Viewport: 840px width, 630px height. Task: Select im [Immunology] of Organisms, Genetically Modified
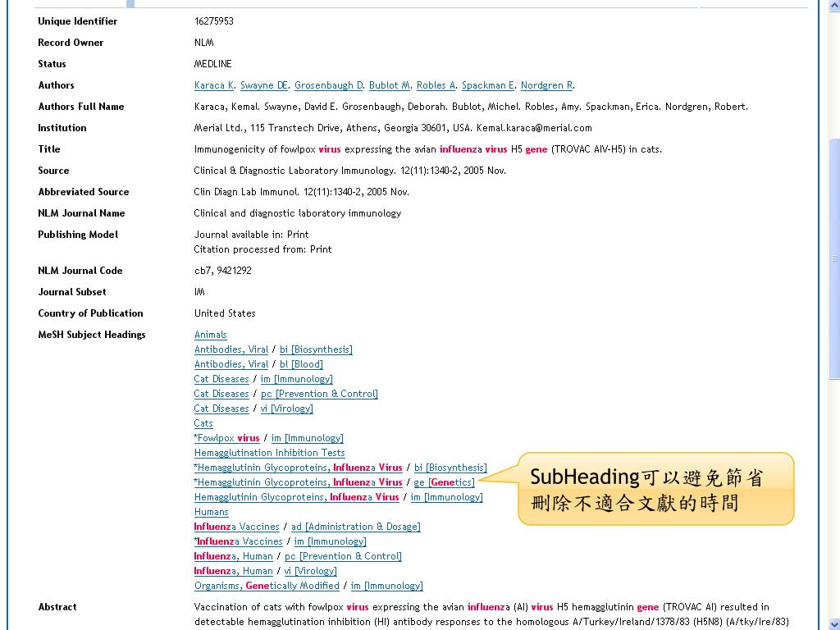(387, 586)
